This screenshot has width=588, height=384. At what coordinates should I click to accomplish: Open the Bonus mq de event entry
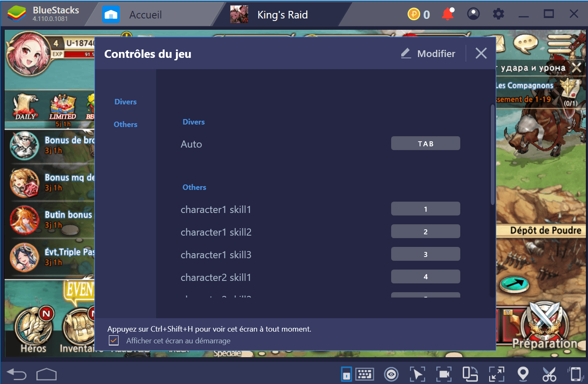click(x=50, y=183)
